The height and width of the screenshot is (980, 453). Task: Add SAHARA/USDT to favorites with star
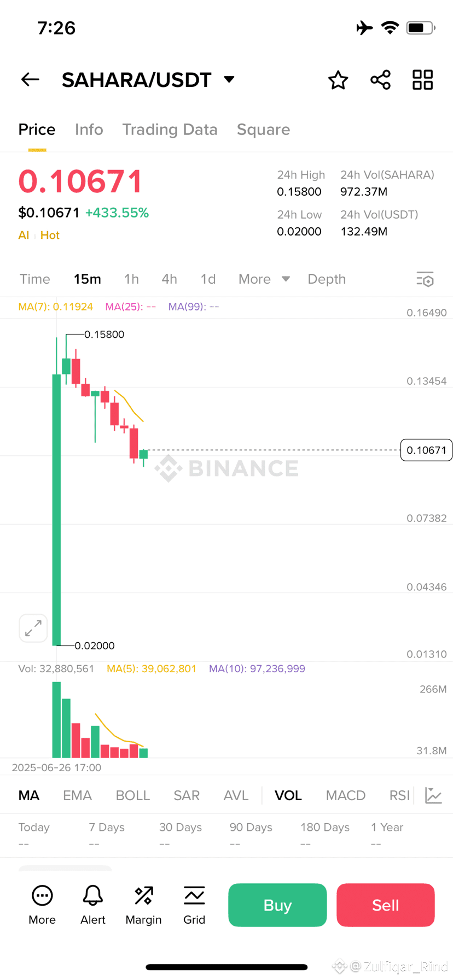(x=338, y=80)
